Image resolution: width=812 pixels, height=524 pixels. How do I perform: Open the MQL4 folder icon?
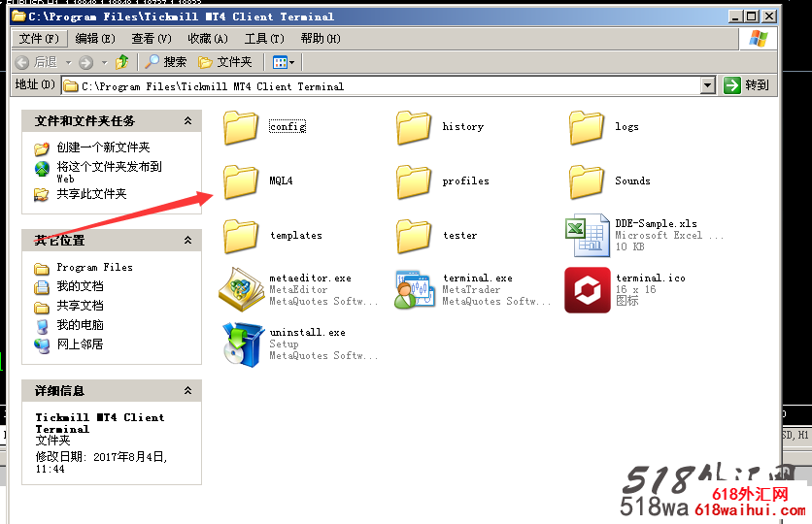click(241, 181)
